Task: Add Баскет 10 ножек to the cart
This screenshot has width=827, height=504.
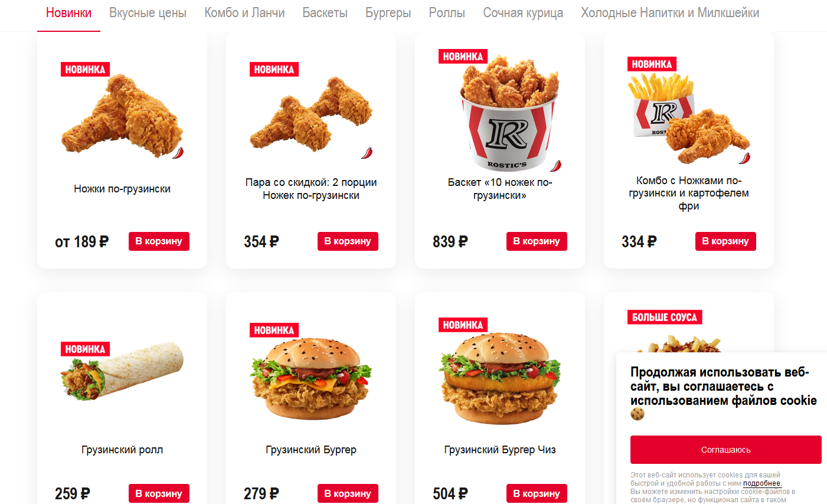Action: [x=537, y=241]
